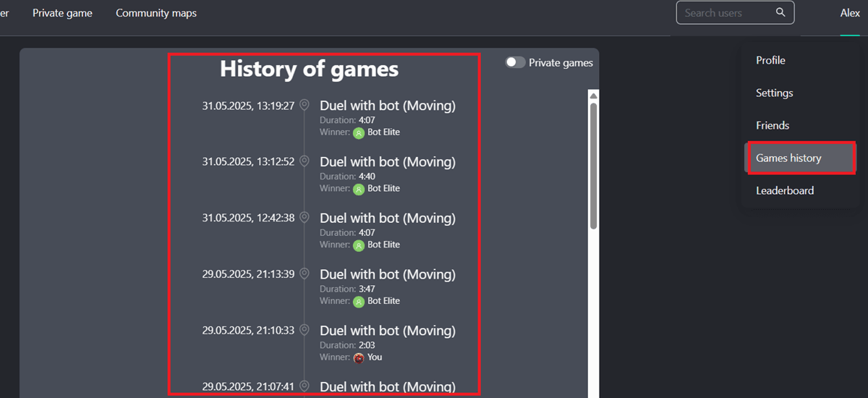This screenshot has width=868, height=398.
Task: Open the Alex user menu
Action: click(x=850, y=13)
